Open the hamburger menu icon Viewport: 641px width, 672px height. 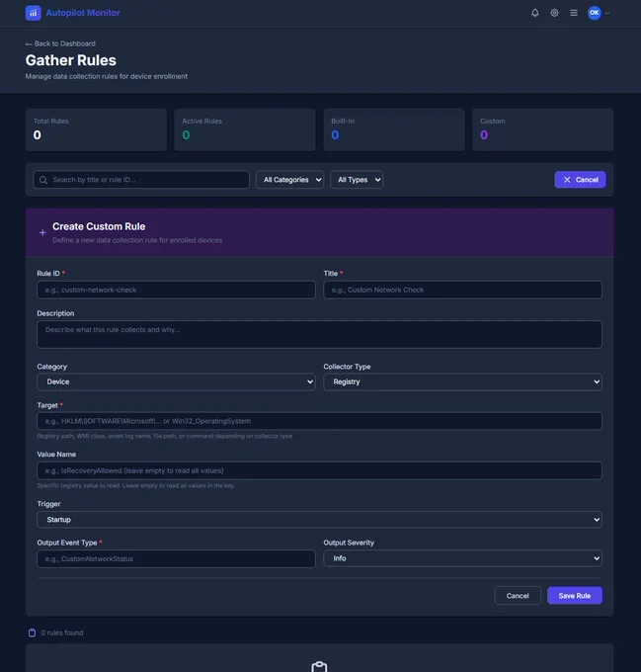[574, 13]
